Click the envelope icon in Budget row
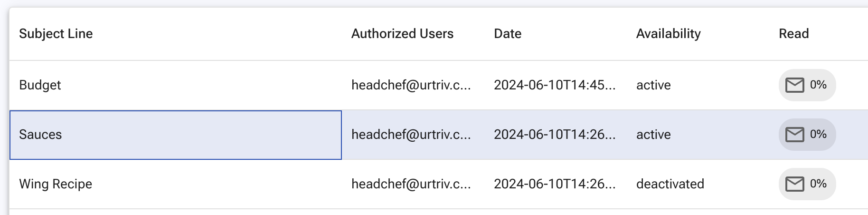This screenshot has height=215, width=868. [x=795, y=85]
